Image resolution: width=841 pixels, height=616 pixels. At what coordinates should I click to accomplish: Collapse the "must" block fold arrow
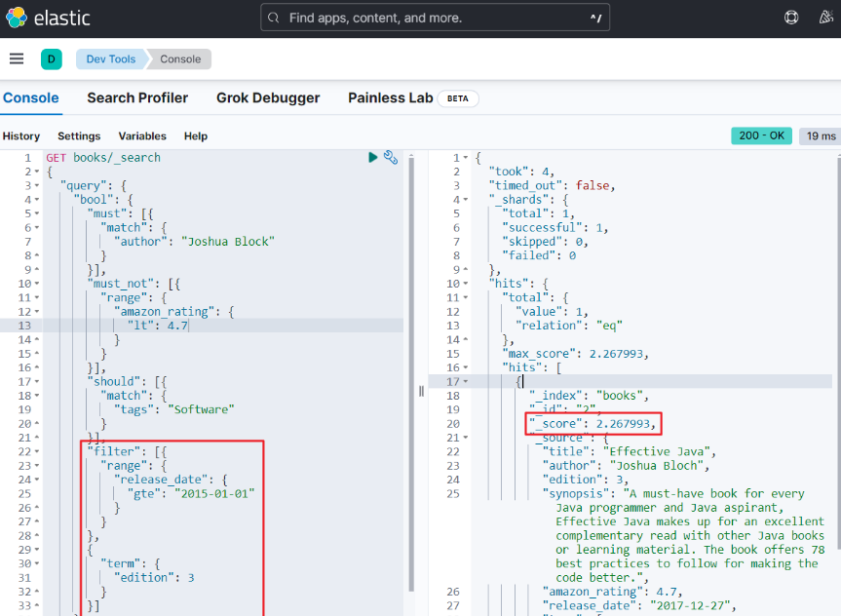point(37,213)
